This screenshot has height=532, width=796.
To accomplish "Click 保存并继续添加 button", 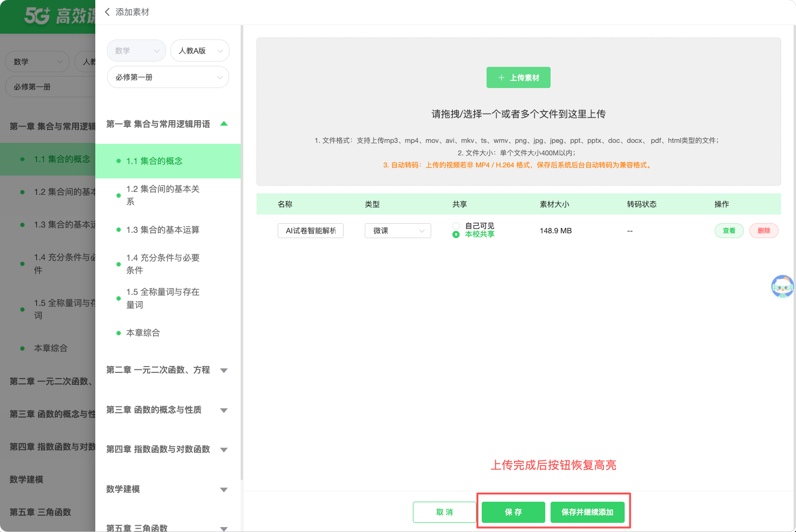I will pos(588,512).
